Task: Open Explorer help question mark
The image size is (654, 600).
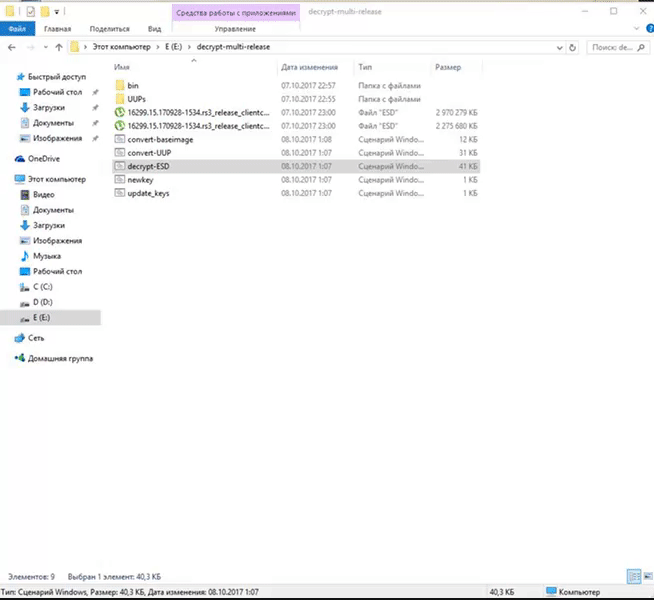Action: (x=650, y=28)
